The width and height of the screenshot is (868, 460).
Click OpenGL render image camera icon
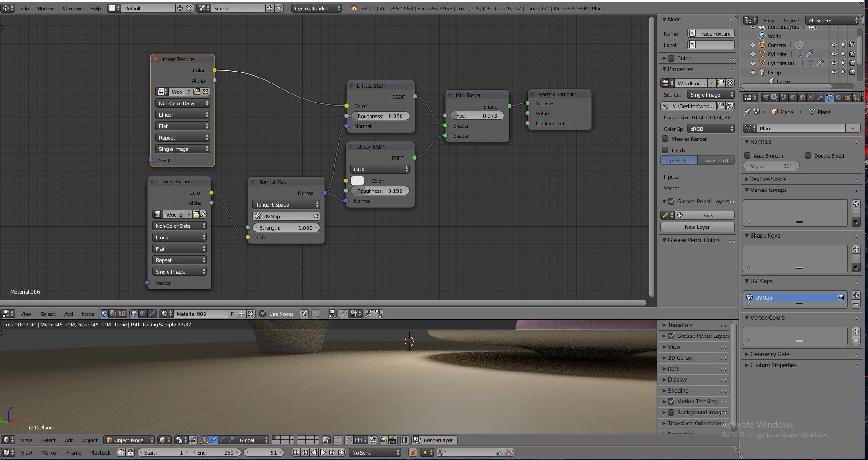384,440
